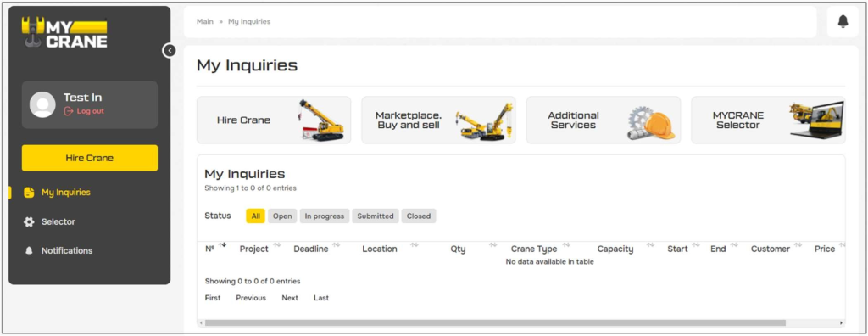
Task: Click the scrollbar left arrow
Action: click(202, 322)
